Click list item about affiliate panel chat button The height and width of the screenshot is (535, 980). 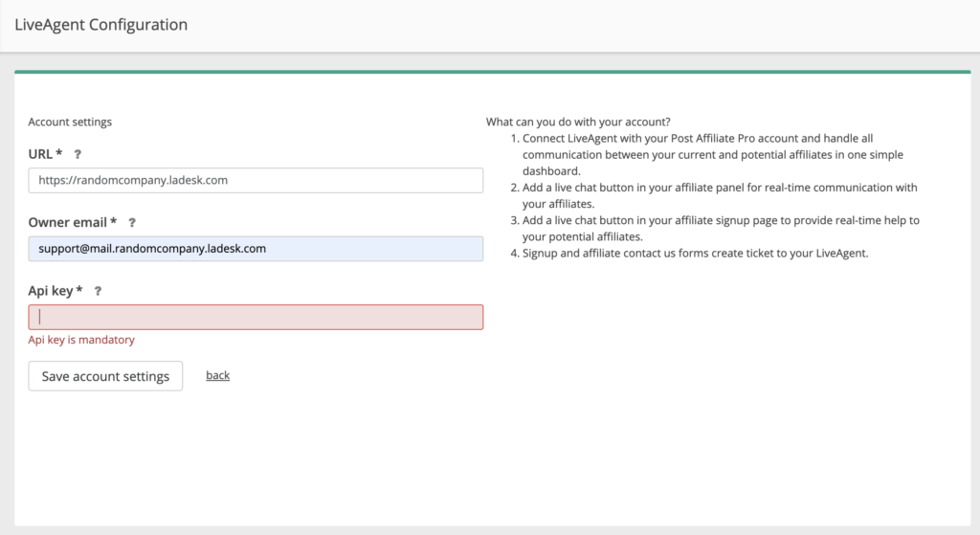click(719, 195)
